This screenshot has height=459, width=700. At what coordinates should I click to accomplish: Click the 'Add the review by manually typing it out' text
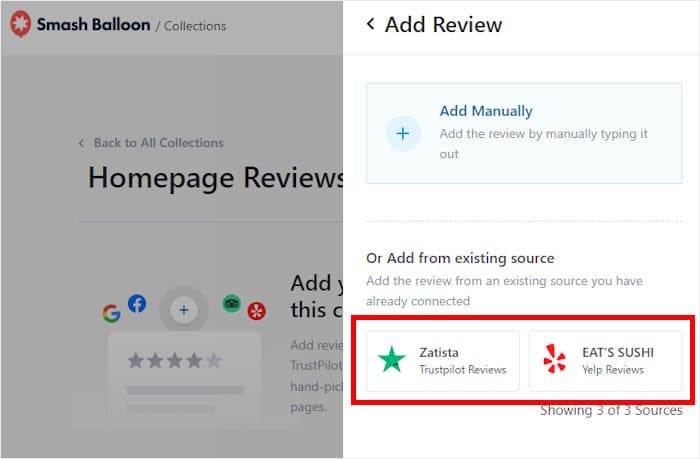click(543, 144)
